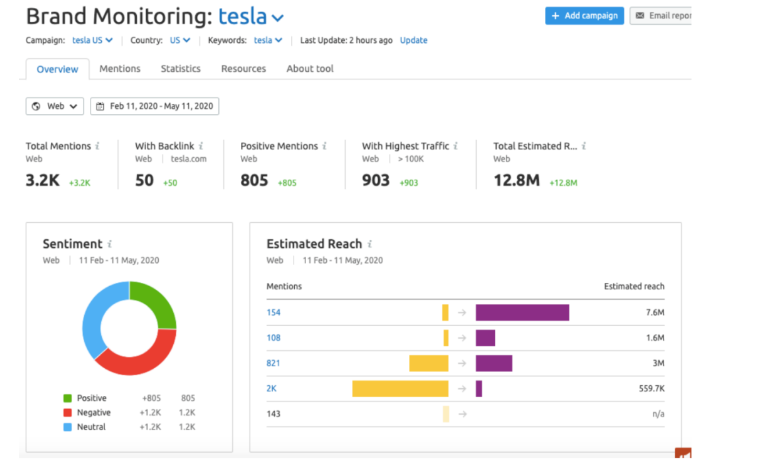Click calendar icon in date range picker
The image size is (768, 466).
coord(100,106)
